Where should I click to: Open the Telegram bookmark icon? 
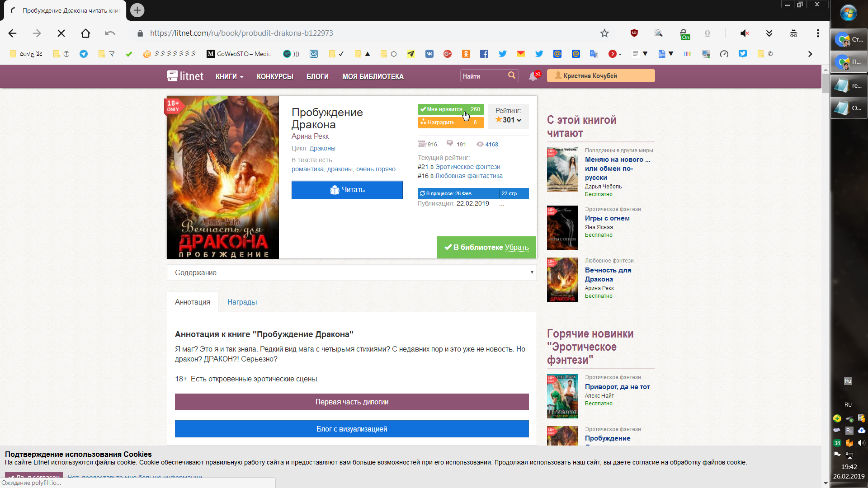(84, 54)
